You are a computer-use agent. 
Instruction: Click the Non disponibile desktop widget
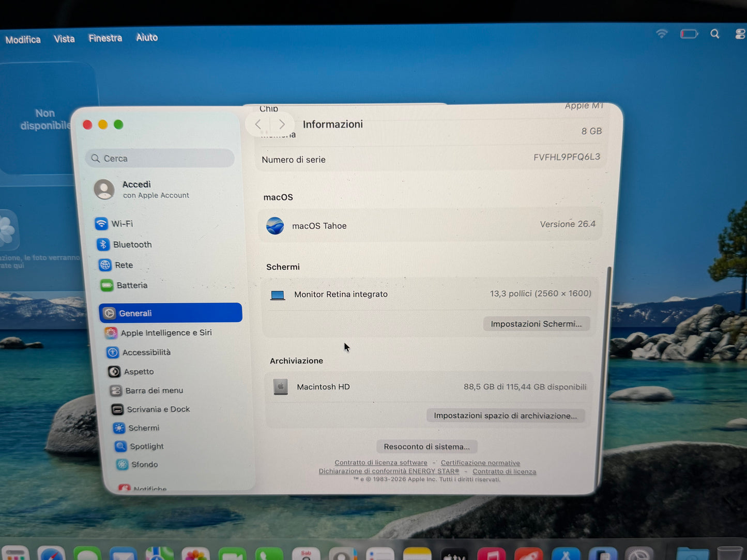pyautogui.click(x=47, y=119)
